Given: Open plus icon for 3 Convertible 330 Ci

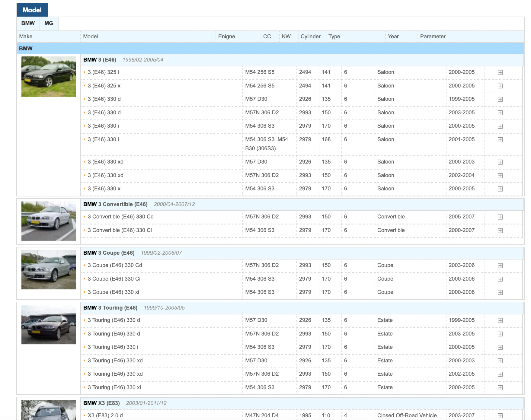Looking at the screenshot, I should 500,231.
